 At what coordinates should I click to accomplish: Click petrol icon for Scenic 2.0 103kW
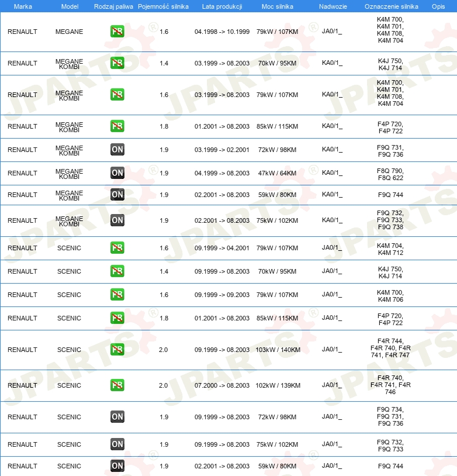tap(117, 350)
